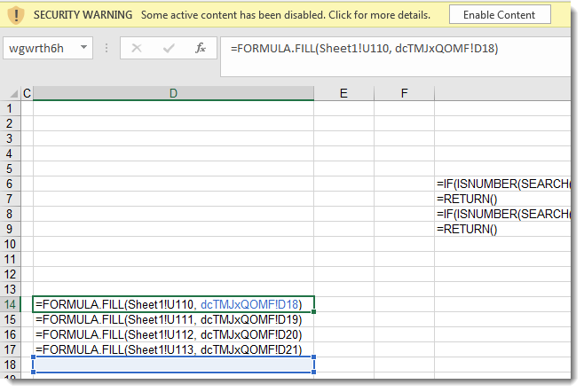Screen dimensions: 584x392
Task: Select column C header
Action: (27, 93)
